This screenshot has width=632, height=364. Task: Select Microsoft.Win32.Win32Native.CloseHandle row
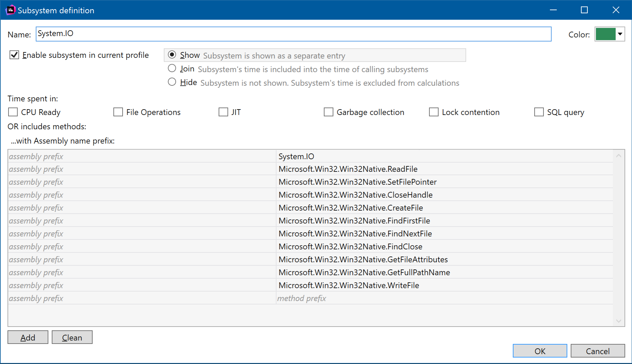[310, 195]
